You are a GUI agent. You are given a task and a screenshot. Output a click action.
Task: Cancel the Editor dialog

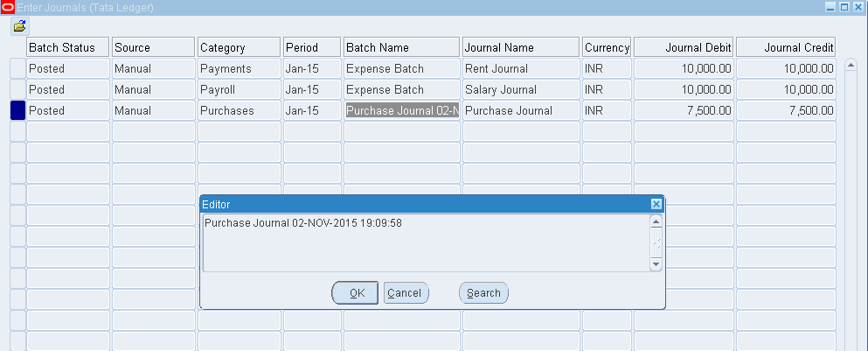click(404, 293)
